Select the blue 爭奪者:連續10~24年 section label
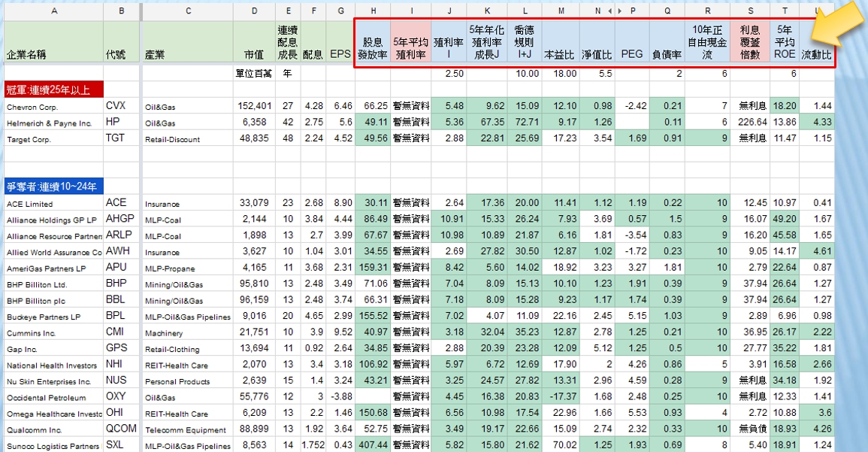 click(54, 186)
